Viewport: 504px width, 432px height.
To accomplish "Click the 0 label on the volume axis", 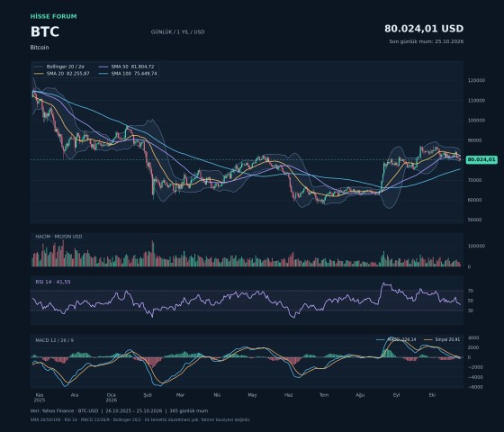I will pyautogui.click(x=469, y=266).
